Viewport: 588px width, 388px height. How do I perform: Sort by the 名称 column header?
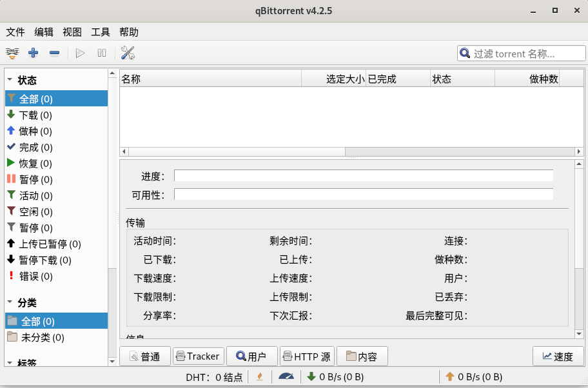[211, 79]
